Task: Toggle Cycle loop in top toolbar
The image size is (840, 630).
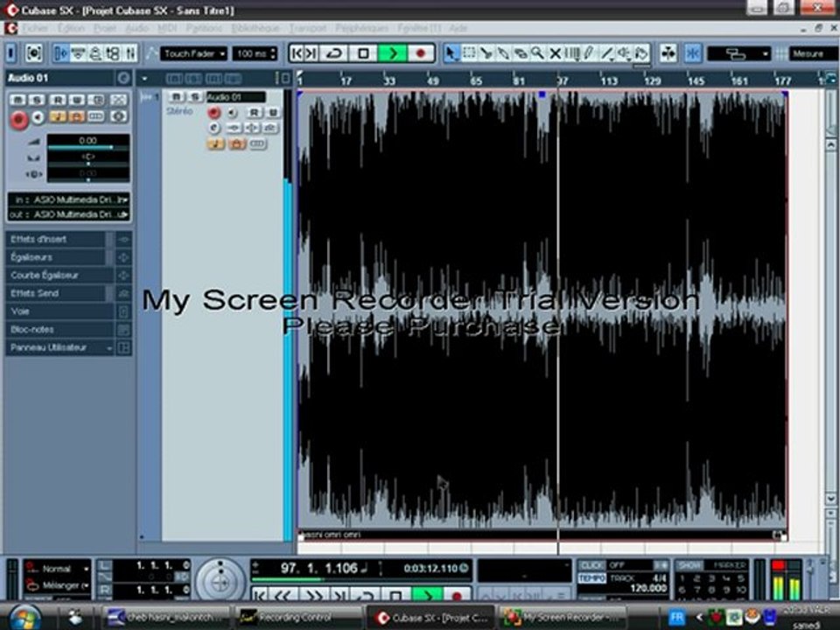Action: pos(335,53)
